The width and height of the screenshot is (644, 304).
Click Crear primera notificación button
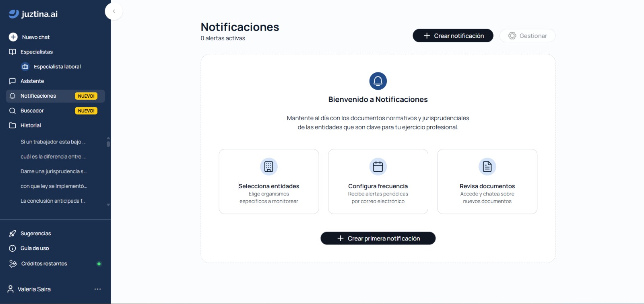[x=378, y=238]
